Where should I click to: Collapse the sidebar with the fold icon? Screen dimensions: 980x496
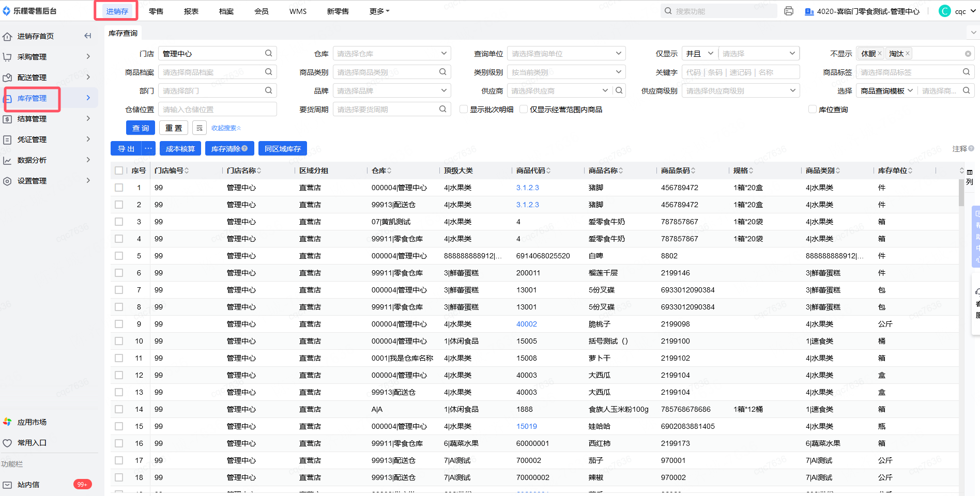pos(87,36)
